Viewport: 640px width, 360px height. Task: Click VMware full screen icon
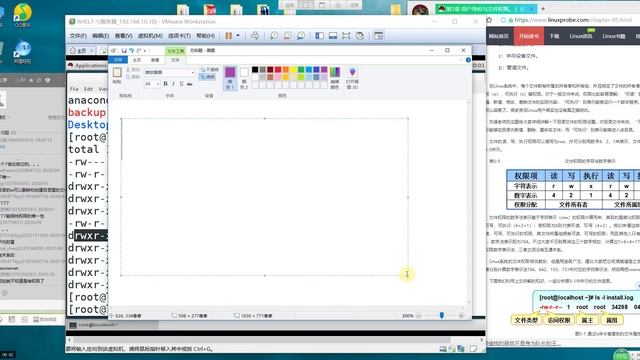[x=346, y=36]
